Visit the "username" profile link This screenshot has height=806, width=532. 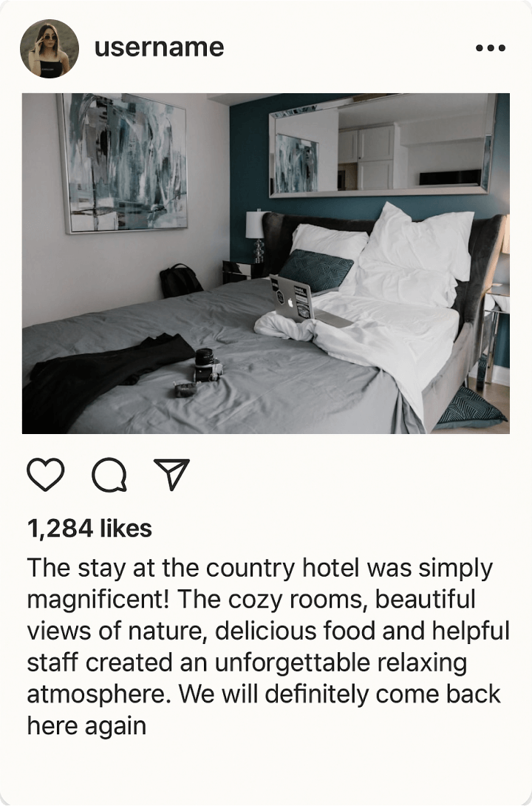(159, 47)
